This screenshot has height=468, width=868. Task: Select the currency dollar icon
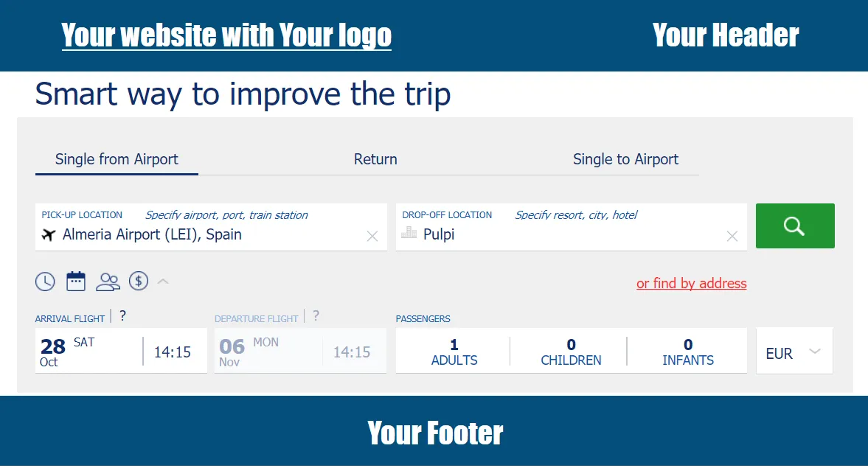(x=139, y=281)
